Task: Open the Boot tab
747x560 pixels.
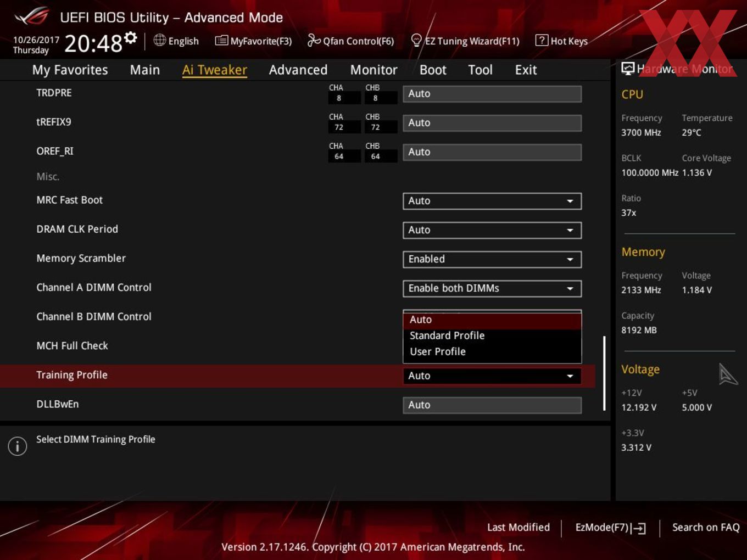Action: pos(433,70)
